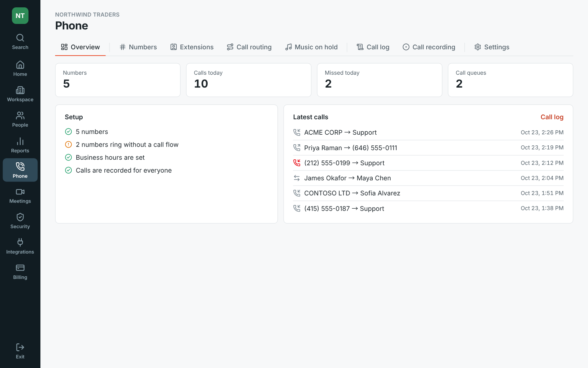This screenshot has height=368, width=588.
Task: Click the Exit icon
Action: pos(20,351)
